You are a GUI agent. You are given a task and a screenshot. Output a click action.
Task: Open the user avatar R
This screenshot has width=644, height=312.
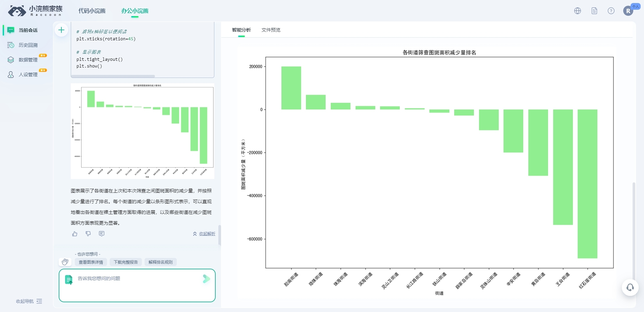[628, 11]
